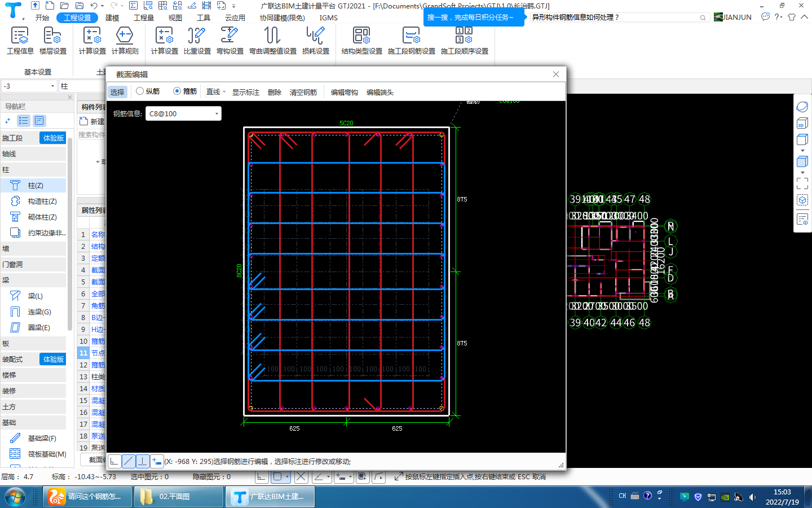Viewport: 812px width, 508px height.
Task: Click 删除 in section editor toolbar
Action: coord(275,92)
